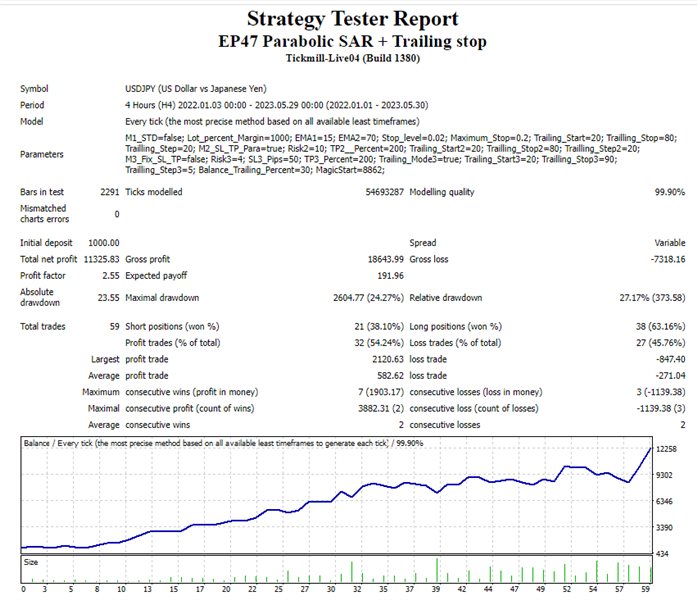697x600 pixels.
Task: Click the balance chart axis label 12258
Action: click(666, 449)
